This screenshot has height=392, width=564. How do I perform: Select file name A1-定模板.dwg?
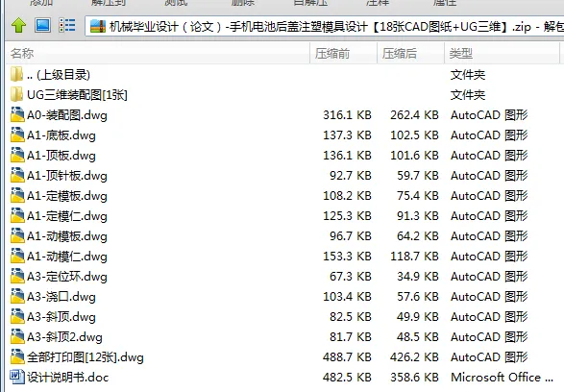(67, 196)
